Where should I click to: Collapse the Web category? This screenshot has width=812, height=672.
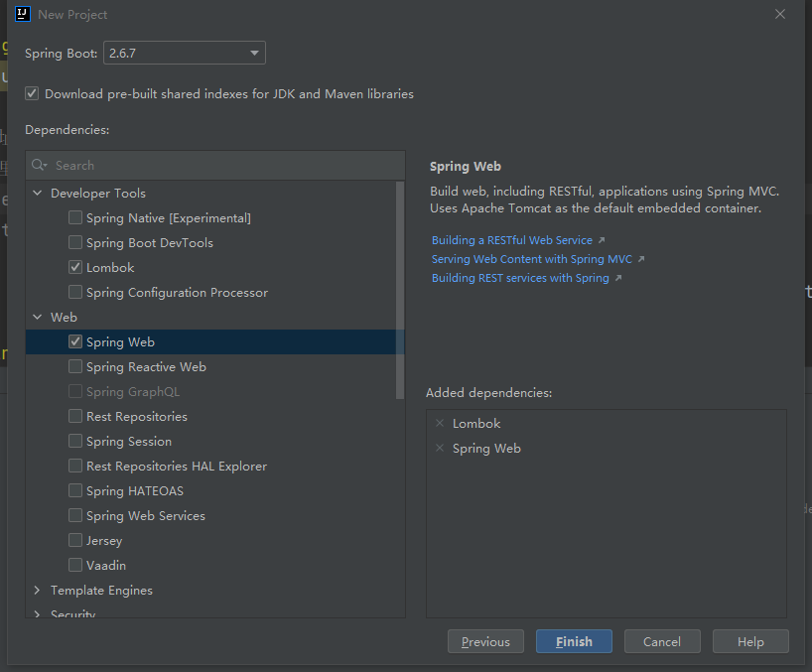(38, 317)
